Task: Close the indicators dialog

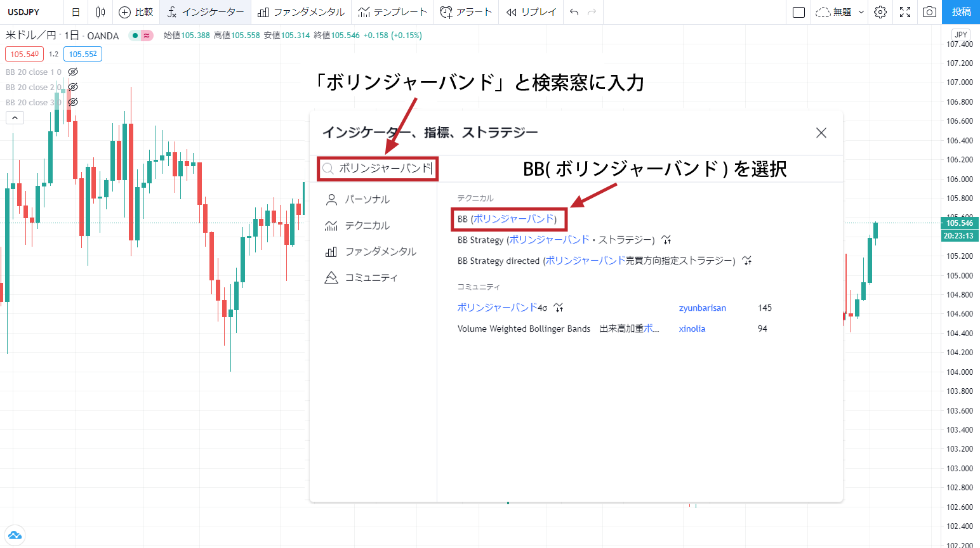Action: 821,133
